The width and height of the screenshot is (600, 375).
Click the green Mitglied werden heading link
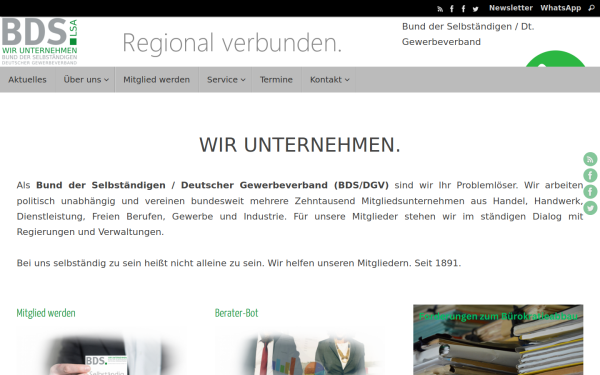point(46,313)
